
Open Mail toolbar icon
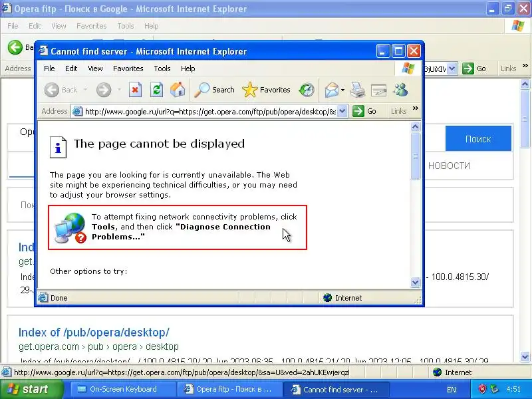[x=331, y=90]
